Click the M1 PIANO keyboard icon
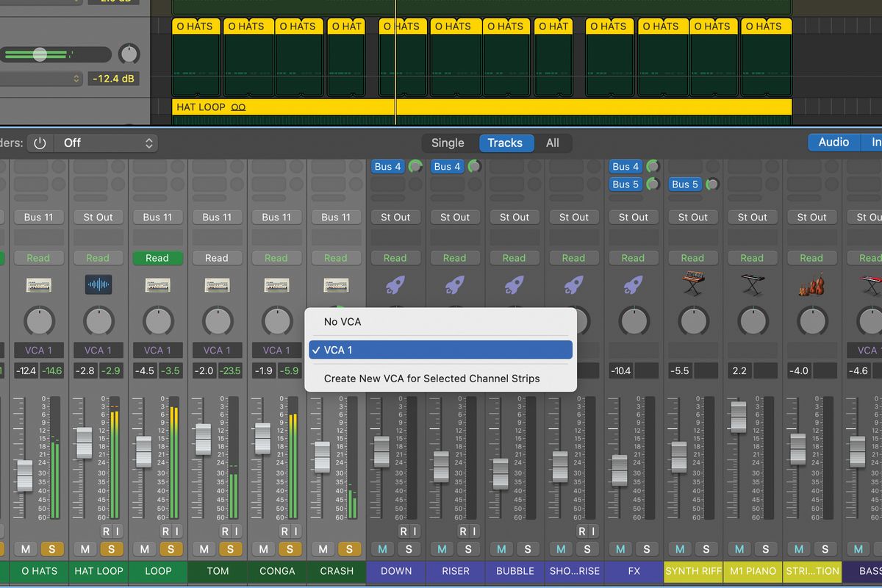Viewport: 882px width, 588px height. (753, 284)
